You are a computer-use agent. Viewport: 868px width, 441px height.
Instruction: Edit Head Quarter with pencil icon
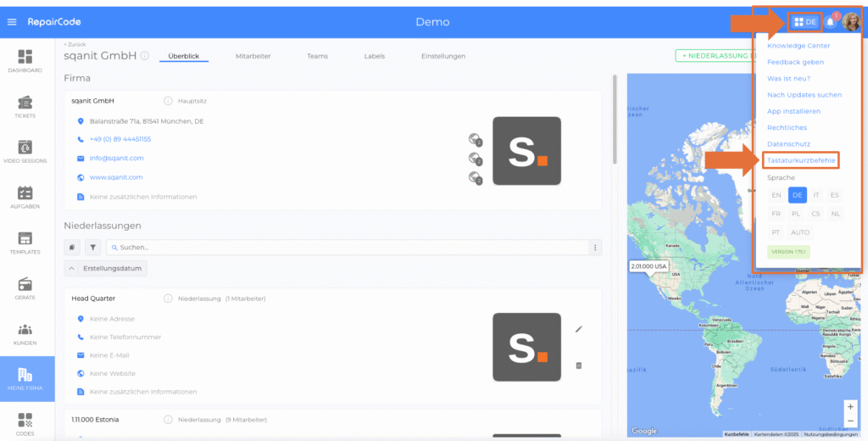tap(578, 329)
